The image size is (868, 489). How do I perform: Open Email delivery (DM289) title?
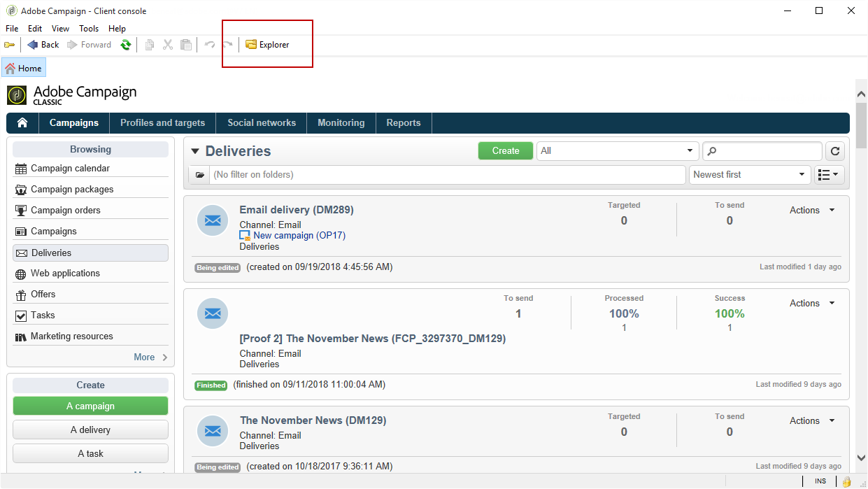(297, 210)
